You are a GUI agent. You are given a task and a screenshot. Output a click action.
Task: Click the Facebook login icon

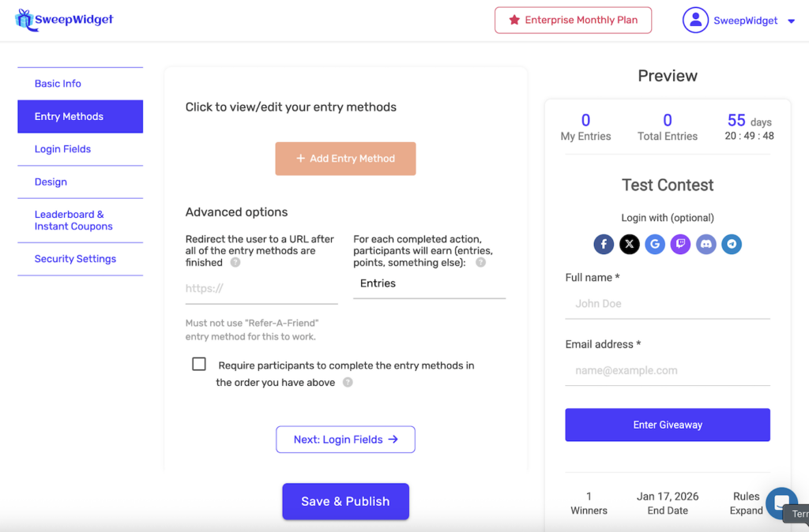(604, 244)
